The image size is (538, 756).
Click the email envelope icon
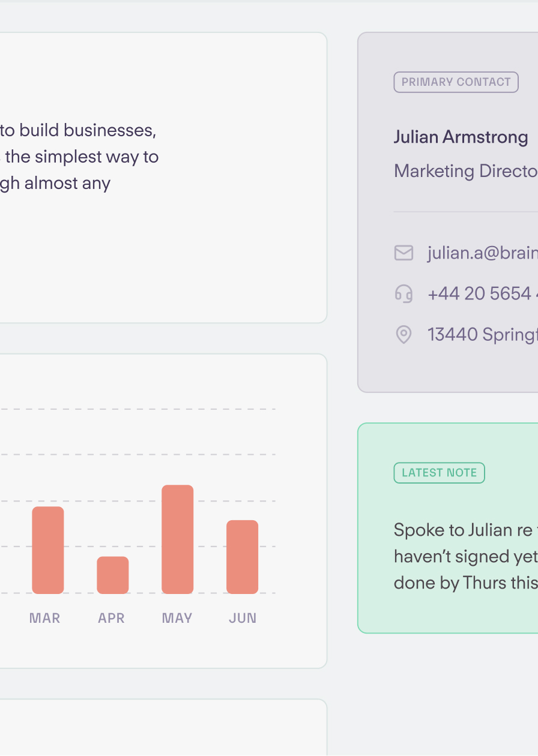click(403, 253)
